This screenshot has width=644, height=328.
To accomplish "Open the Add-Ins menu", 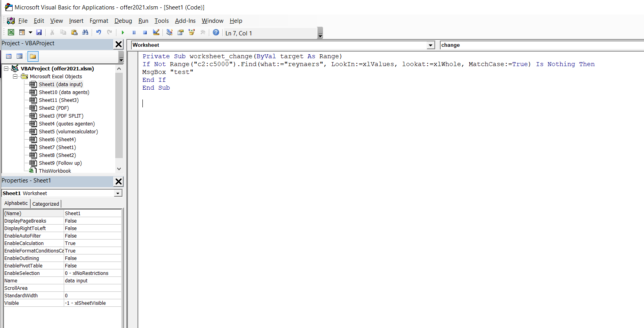I will click(x=185, y=21).
